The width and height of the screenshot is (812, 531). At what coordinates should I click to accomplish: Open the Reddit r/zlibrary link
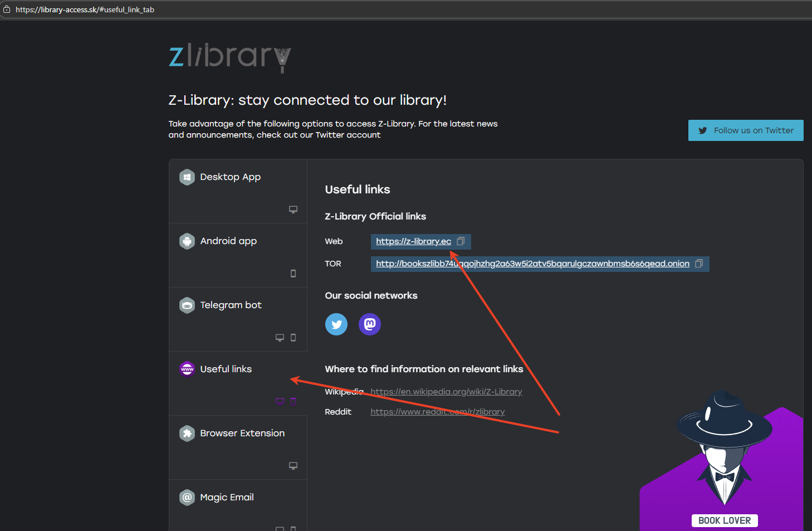438,411
